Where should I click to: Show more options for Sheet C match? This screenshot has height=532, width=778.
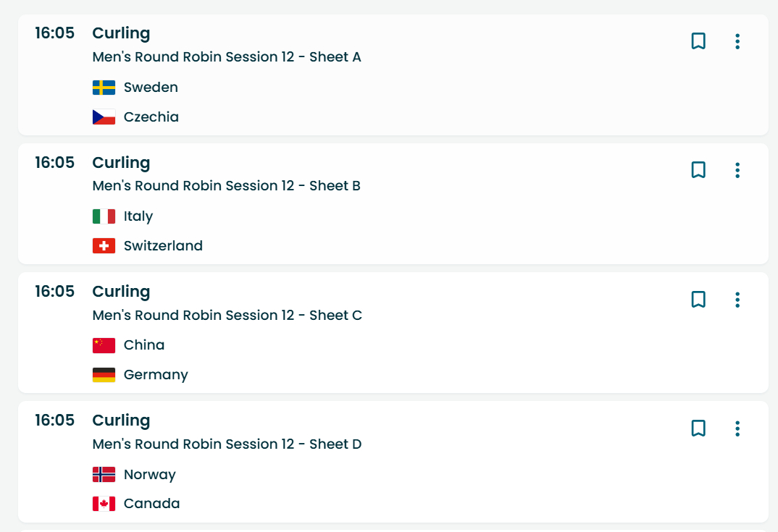click(x=737, y=300)
